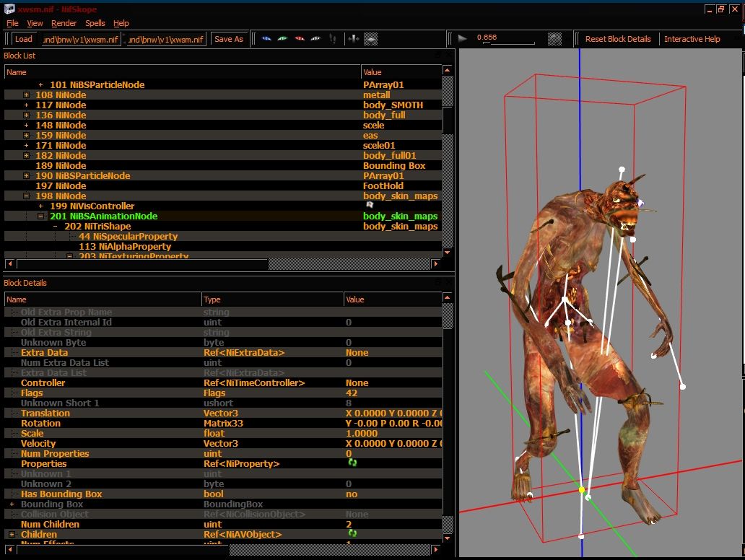This screenshot has height=560, width=745.
Task: Click the refresh icon in Children row
Action: point(352,533)
